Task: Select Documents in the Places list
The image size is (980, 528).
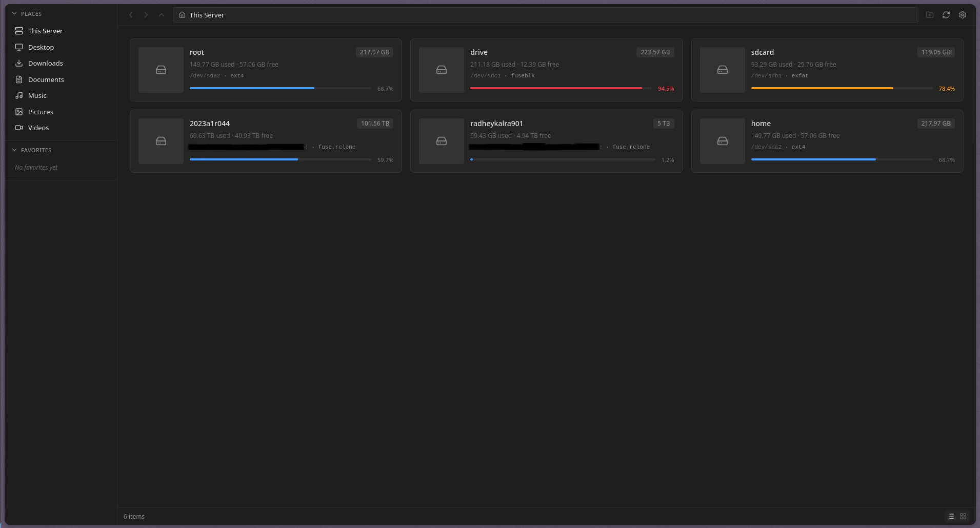Action: pos(61,79)
